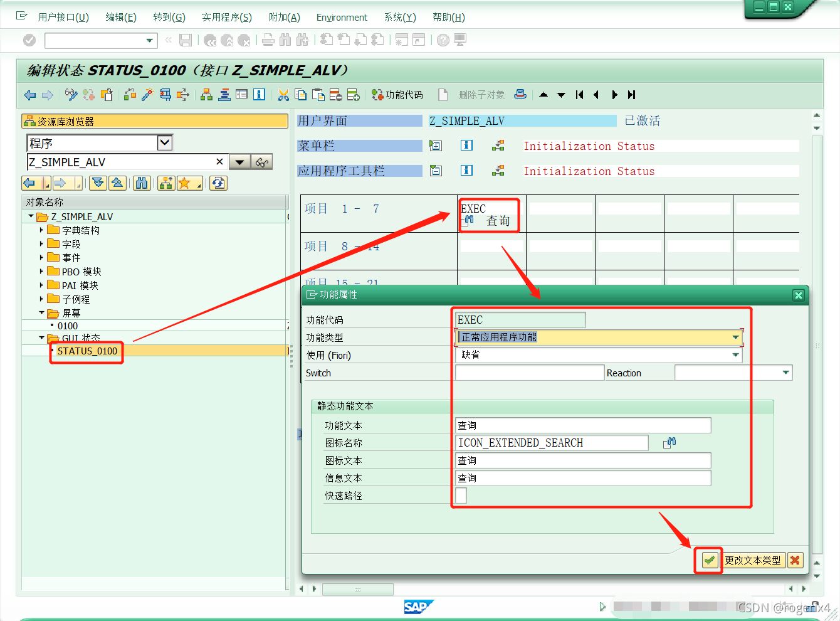Image resolution: width=840 pixels, height=621 pixels.
Task: Click the green checkmark confirm button in dialog
Action: [710, 560]
